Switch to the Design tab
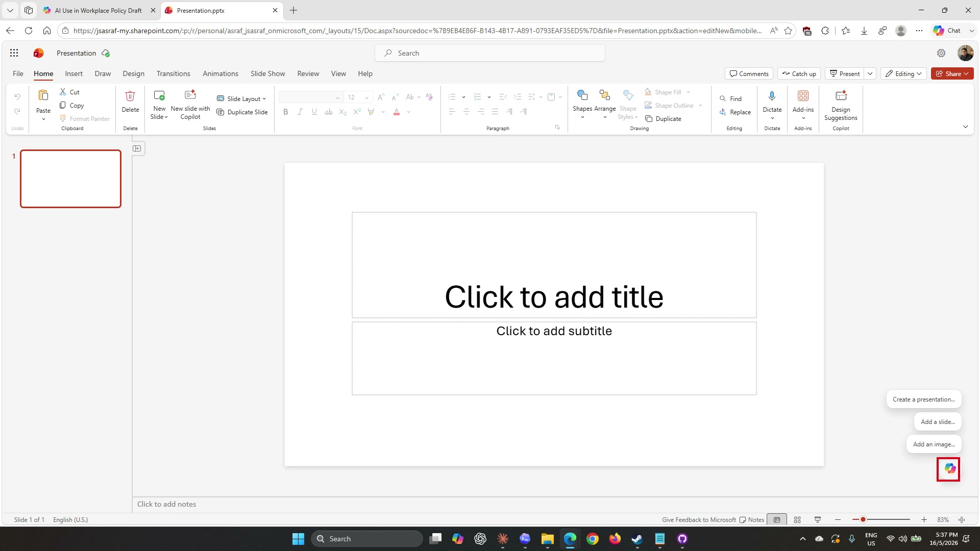 [x=134, y=73]
